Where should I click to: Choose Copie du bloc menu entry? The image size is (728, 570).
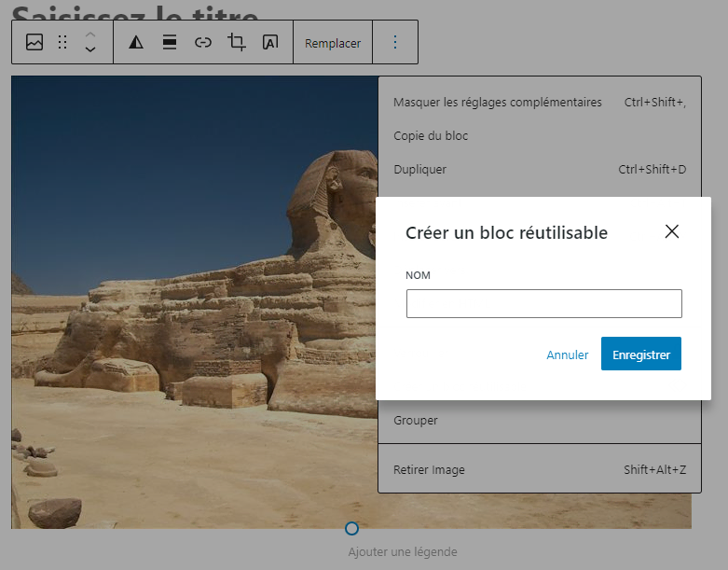(431, 136)
